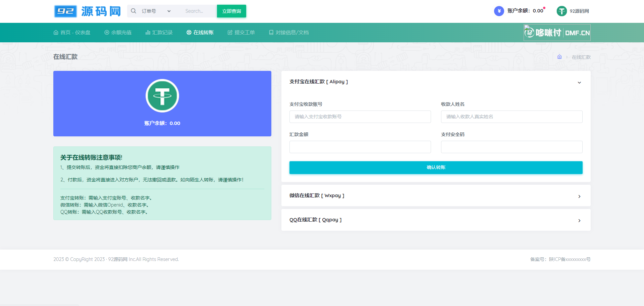This screenshot has height=306, width=644.
Task: Click 账户余额: 0.00 in the header
Action: click(x=525, y=11)
